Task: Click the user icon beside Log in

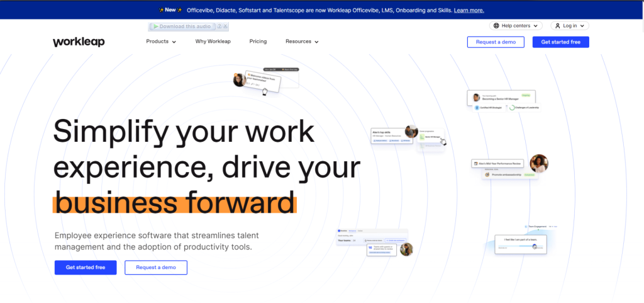Action: point(557,25)
